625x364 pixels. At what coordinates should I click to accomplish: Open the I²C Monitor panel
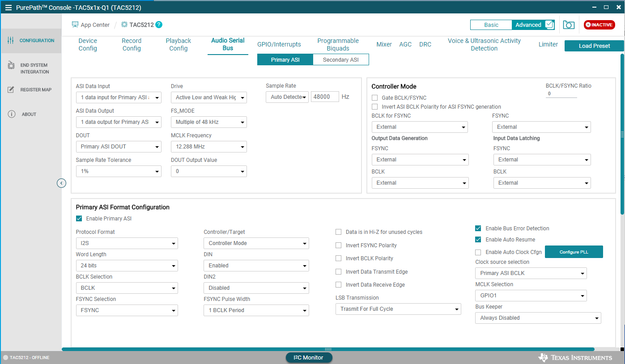(x=309, y=358)
